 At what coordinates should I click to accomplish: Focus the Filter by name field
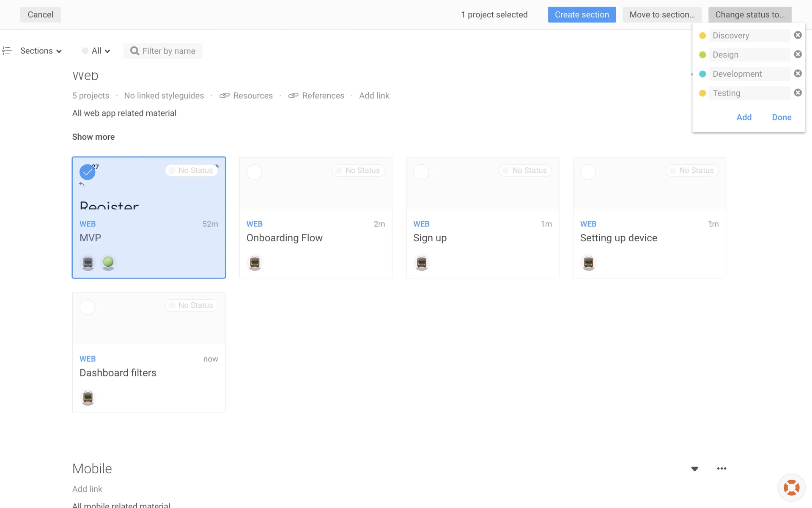(x=168, y=51)
